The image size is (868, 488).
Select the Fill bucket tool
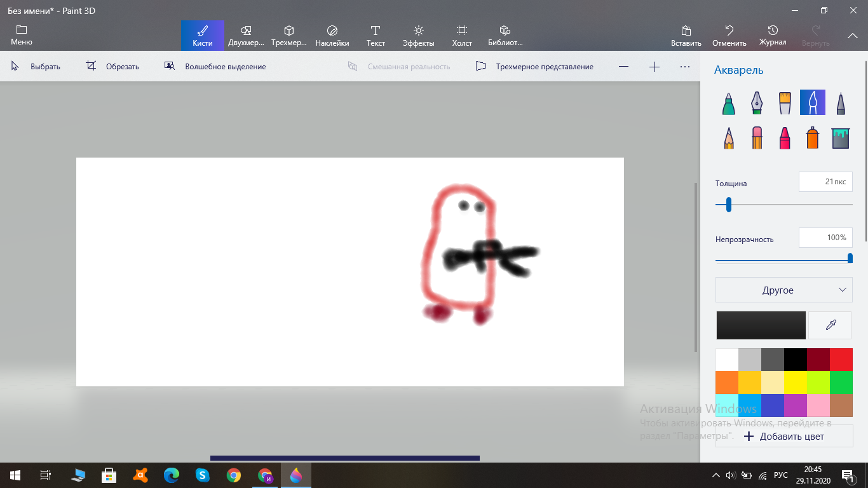click(840, 137)
